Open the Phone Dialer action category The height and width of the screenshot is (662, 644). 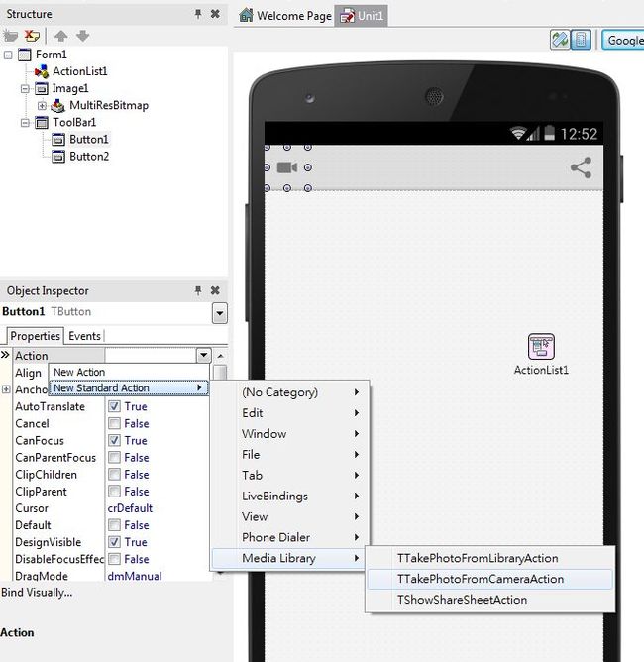(x=289, y=537)
